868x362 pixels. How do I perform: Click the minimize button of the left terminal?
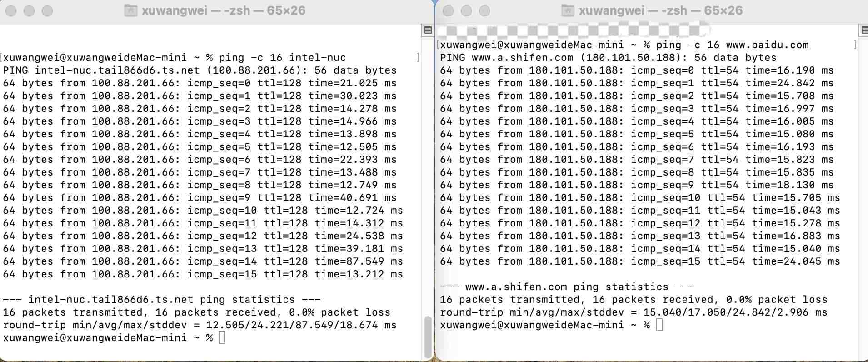click(29, 11)
